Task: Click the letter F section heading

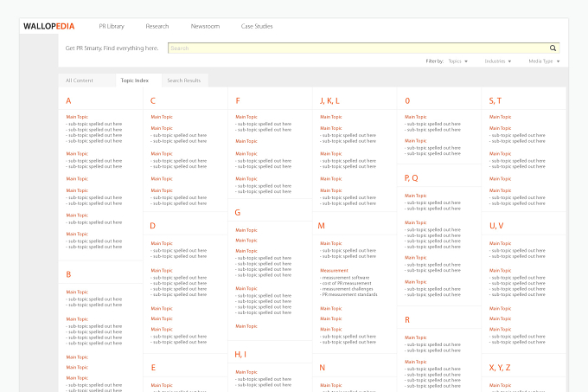Action: [238, 100]
